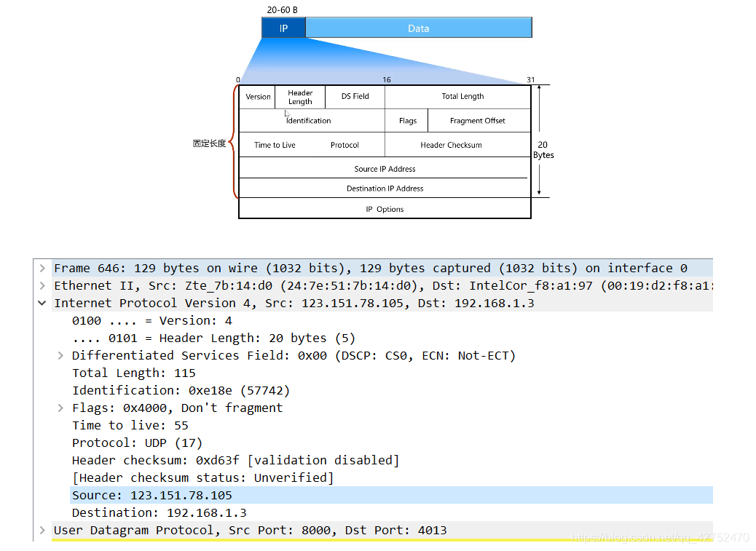Expand the User Datagram Protocol row
Image resolution: width=756 pixels, height=551 pixels.
[x=42, y=531]
